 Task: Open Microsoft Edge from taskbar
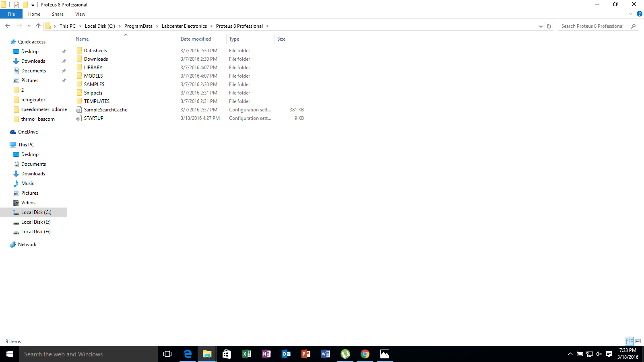188,354
